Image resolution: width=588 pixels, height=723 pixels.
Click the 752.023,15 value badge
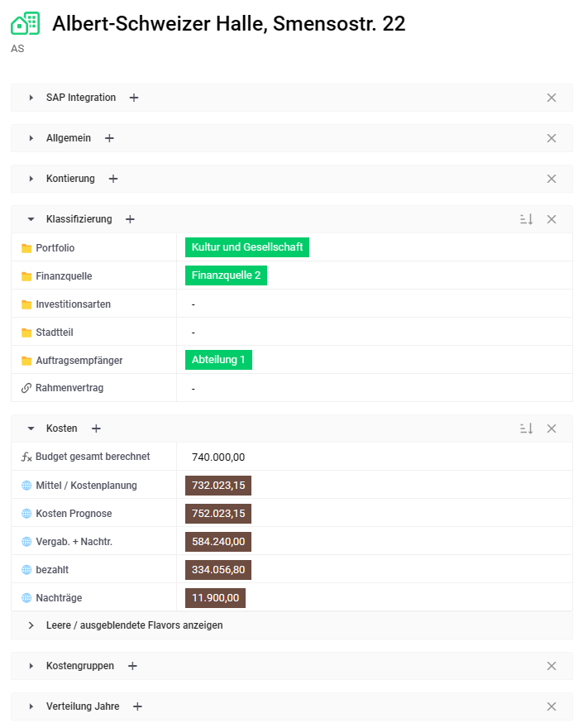pyautogui.click(x=218, y=514)
